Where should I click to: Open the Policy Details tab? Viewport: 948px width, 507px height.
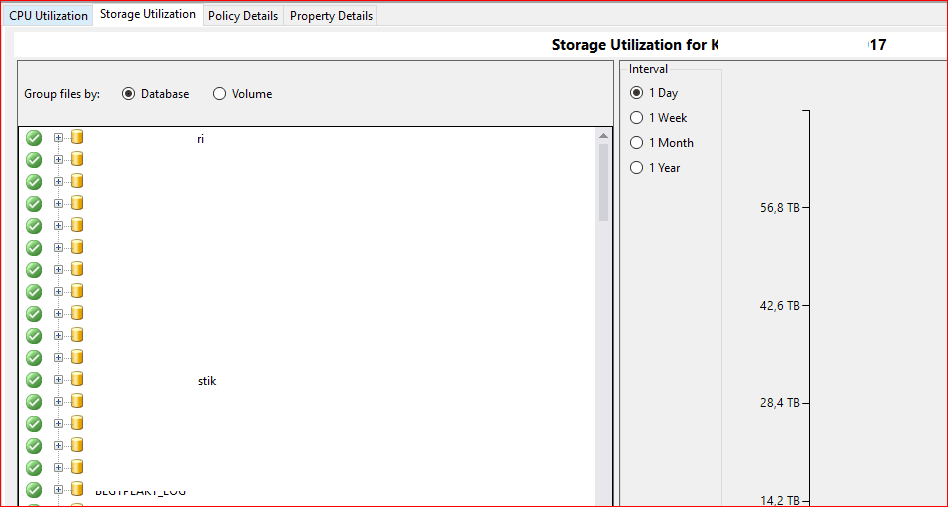243,16
